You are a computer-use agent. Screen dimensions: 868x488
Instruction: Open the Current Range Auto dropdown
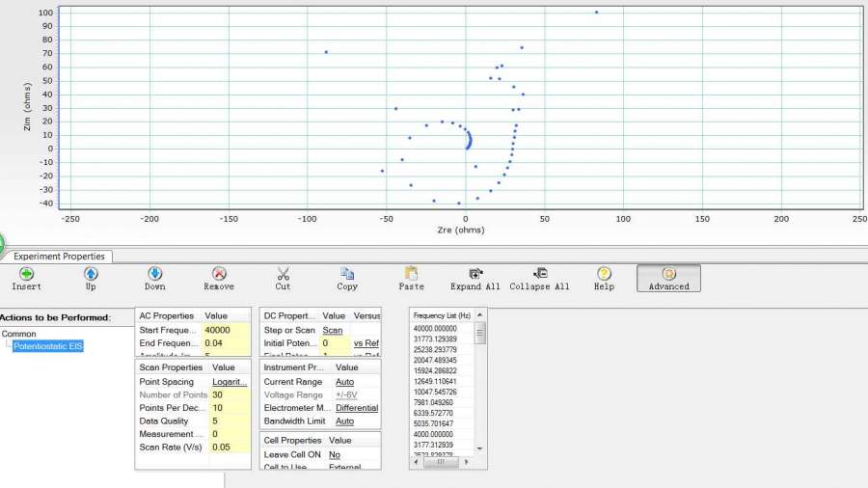pyautogui.click(x=344, y=382)
